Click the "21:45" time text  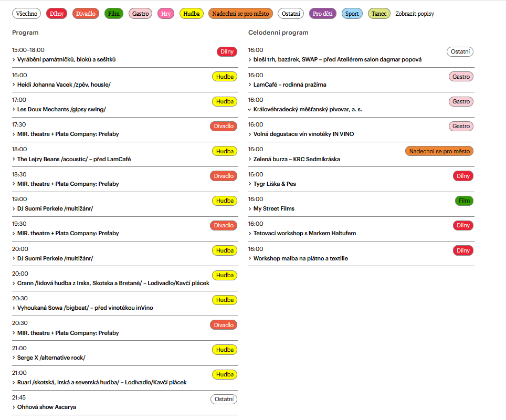point(19,398)
